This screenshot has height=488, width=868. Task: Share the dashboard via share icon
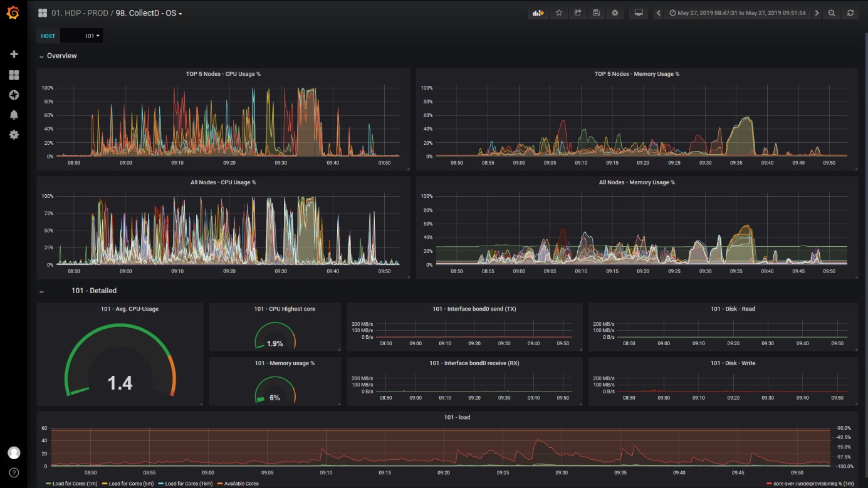[x=577, y=13]
